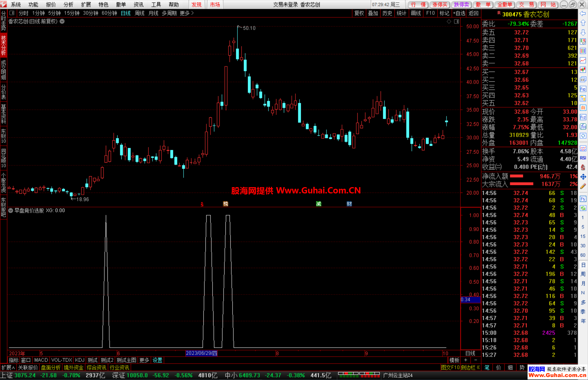
Task: Click the RSI indicator icon
Action: [x=583, y=158]
